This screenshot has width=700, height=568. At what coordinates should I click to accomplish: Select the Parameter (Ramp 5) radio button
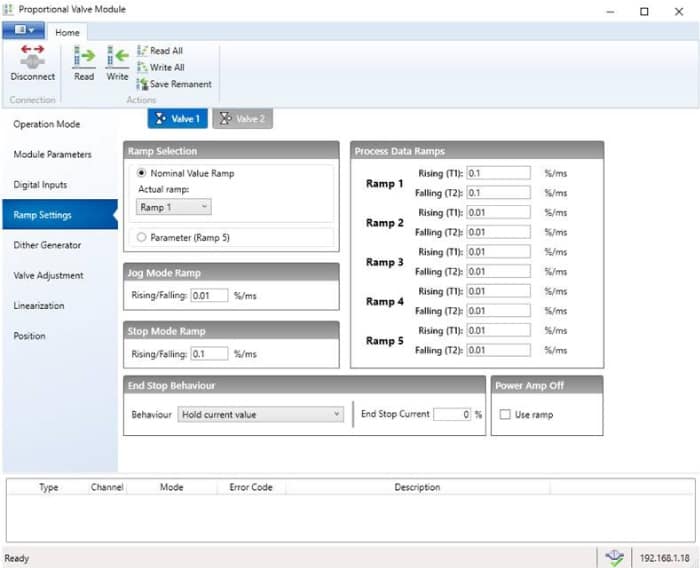[142, 237]
